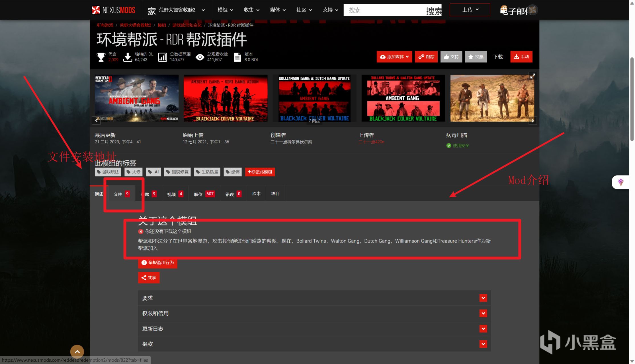Image resolution: width=635 pixels, height=364 pixels.
Task: Click the user avatar icon
Action: pyautogui.click(x=532, y=10)
